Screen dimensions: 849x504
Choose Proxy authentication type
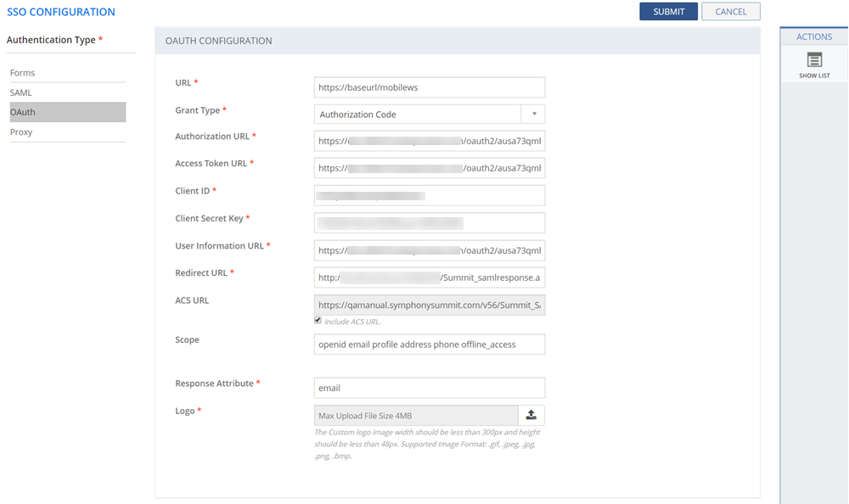(x=21, y=132)
